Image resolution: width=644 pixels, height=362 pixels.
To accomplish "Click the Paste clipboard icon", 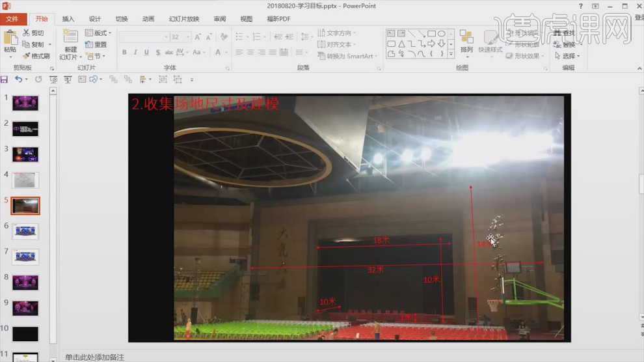I will coord(10,38).
